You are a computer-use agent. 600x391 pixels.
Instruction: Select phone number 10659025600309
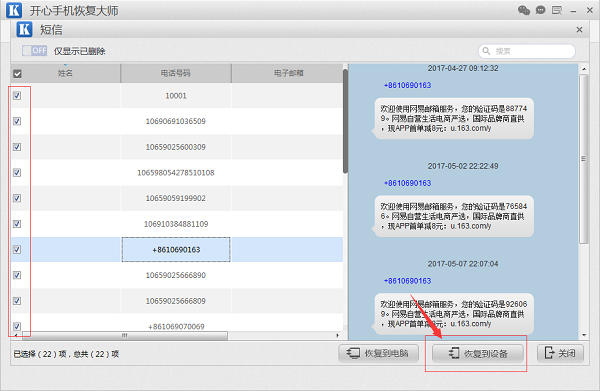176,147
